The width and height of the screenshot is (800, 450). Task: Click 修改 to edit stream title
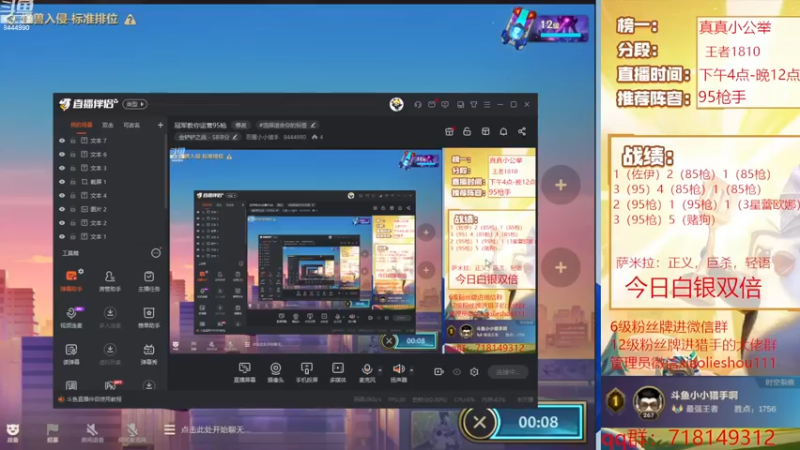coord(241,125)
